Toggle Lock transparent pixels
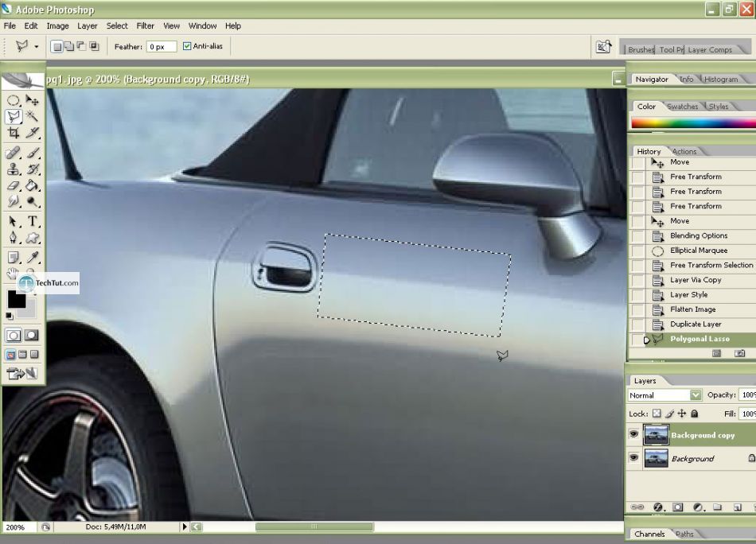756x544 pixels. [x=657, y=414]
